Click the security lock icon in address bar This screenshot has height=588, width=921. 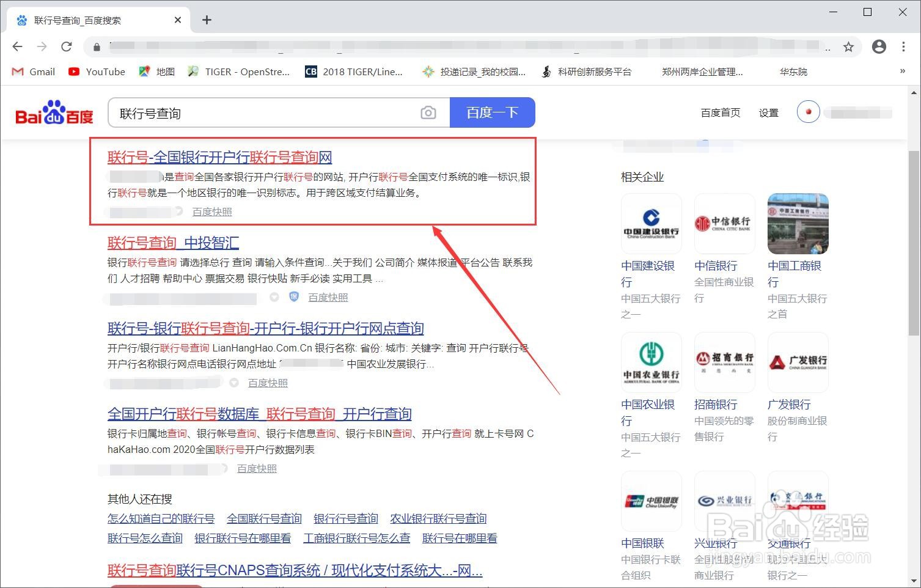pyautogui.click(x=96, y=46)
